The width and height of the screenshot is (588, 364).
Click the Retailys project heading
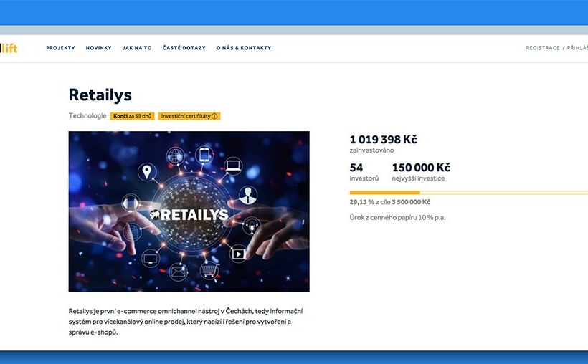(100, 95)
